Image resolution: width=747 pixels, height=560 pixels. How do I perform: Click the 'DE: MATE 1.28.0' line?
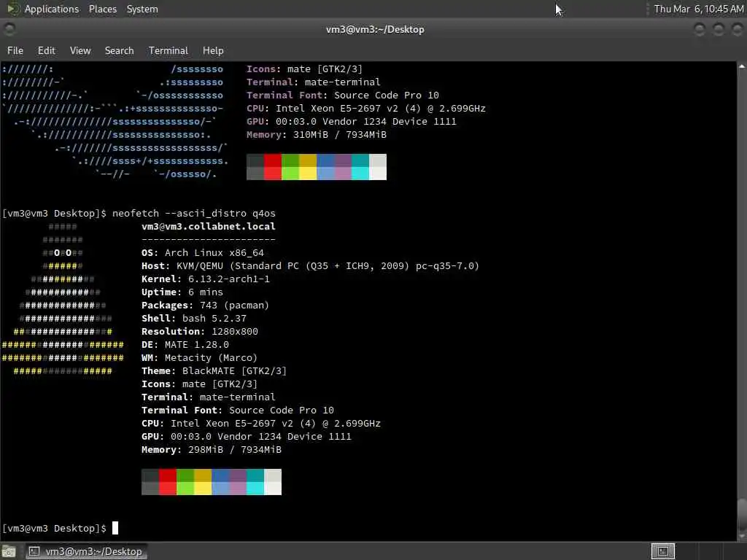coord(185,344)
